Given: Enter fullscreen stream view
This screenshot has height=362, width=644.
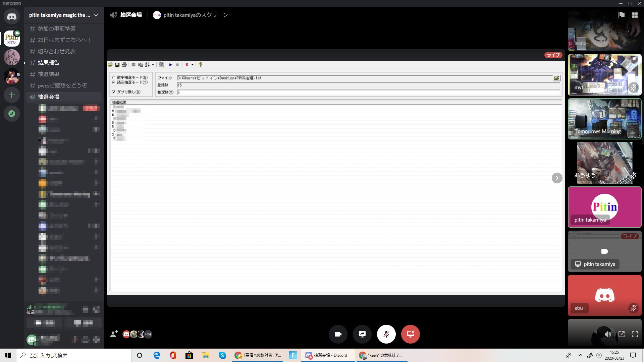Looking at the screenshot, I should tap(635, 334).
